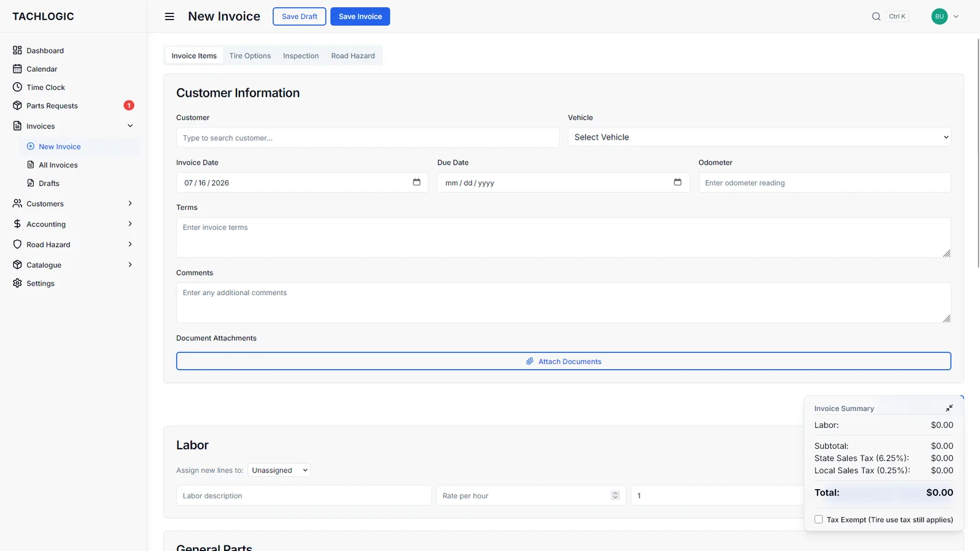Click the paperclip icon on Attach Documents
The width and height of the screenshot is (980, 551).
coord(530,361)
